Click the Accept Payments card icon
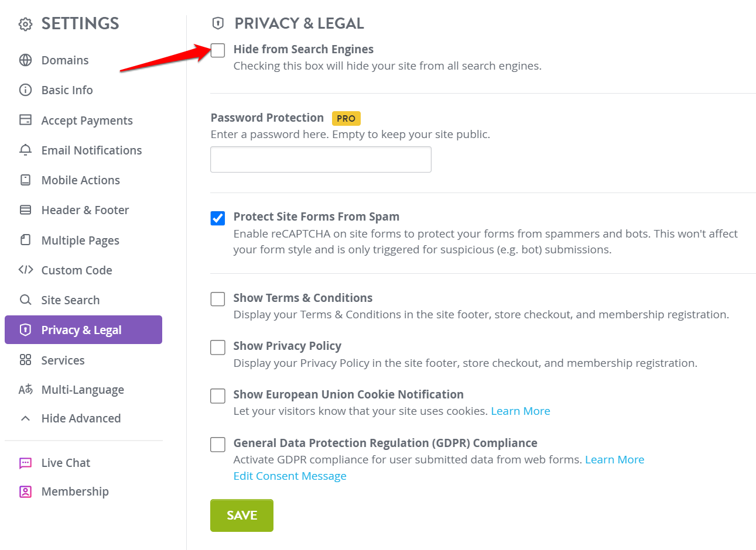 25,120
